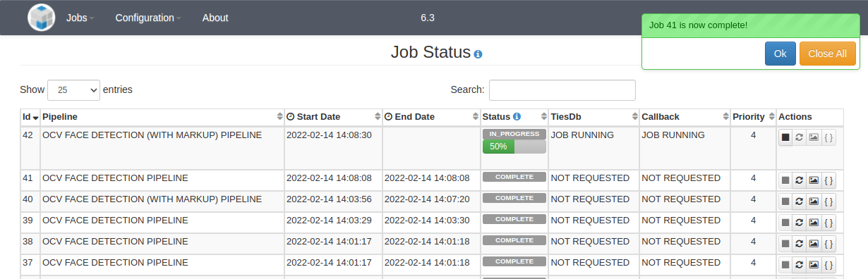The height and width of the screenshot is (279, 868).
Task: Click the stop icon in job 37 row
Action: click(785, 265)
